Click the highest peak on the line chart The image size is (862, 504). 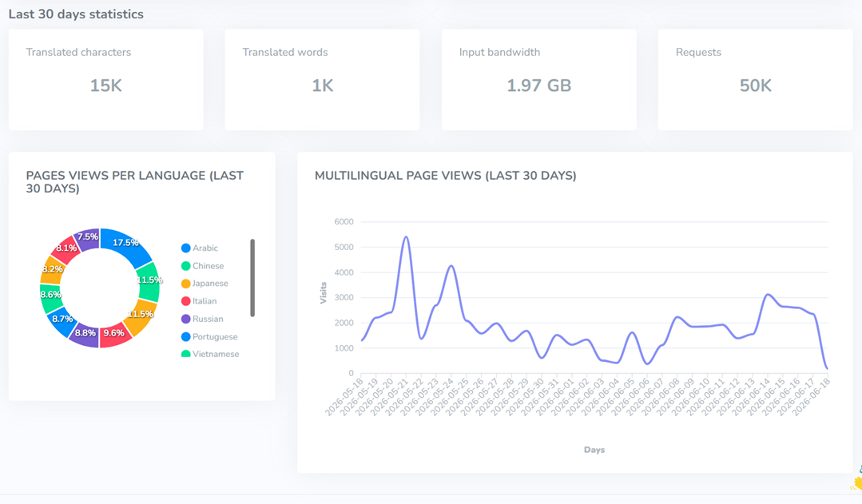pos(406,237)
